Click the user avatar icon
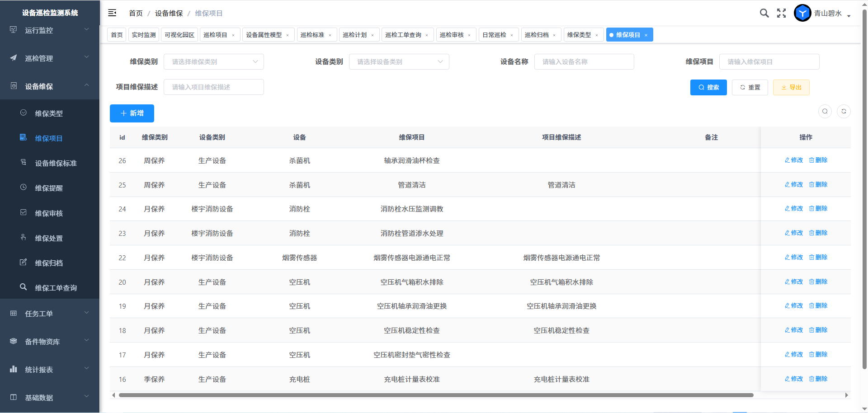This screenshot has height=413, width=868. [802, 13]
